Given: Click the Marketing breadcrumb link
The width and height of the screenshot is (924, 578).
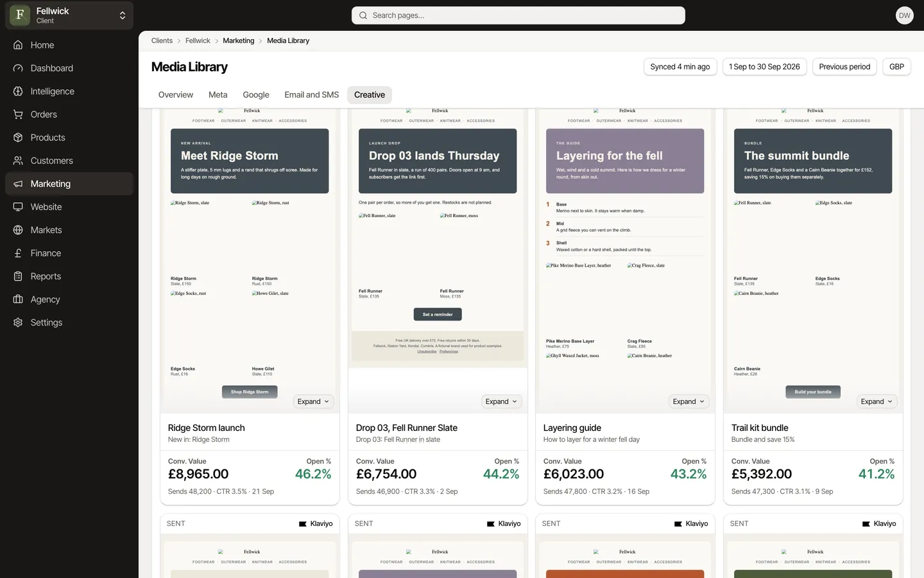Looking at the screenshot, I should (x=239, y=40).
